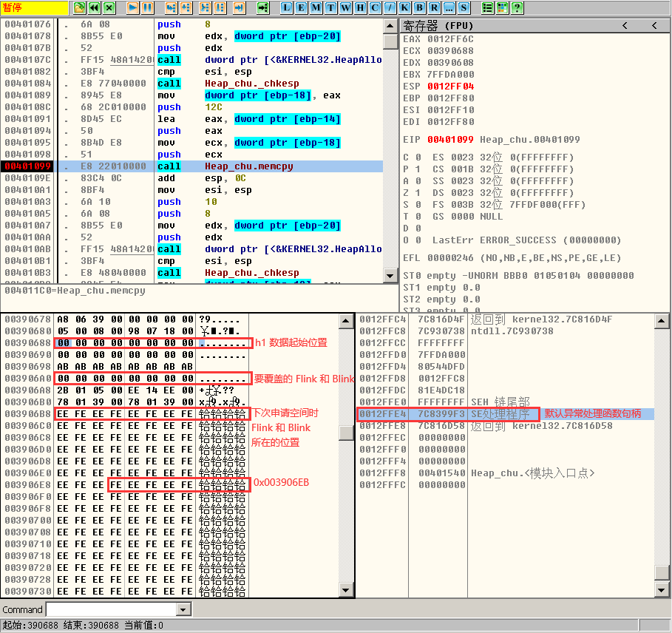Open the Log window with L button

click(288, 7)
